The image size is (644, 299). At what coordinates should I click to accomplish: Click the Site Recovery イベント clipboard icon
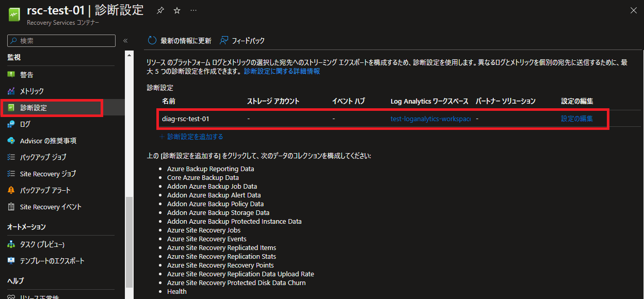click(x=11, y=206)
